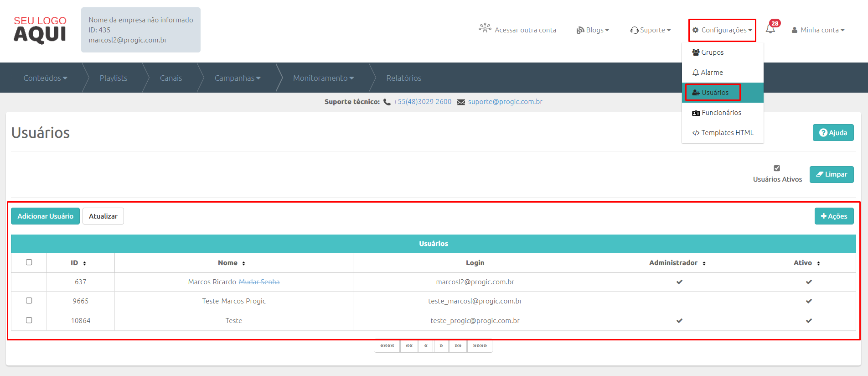
Task: Click the teste_marcosl@progic.com.br login cell
Action: click(475, 301)
